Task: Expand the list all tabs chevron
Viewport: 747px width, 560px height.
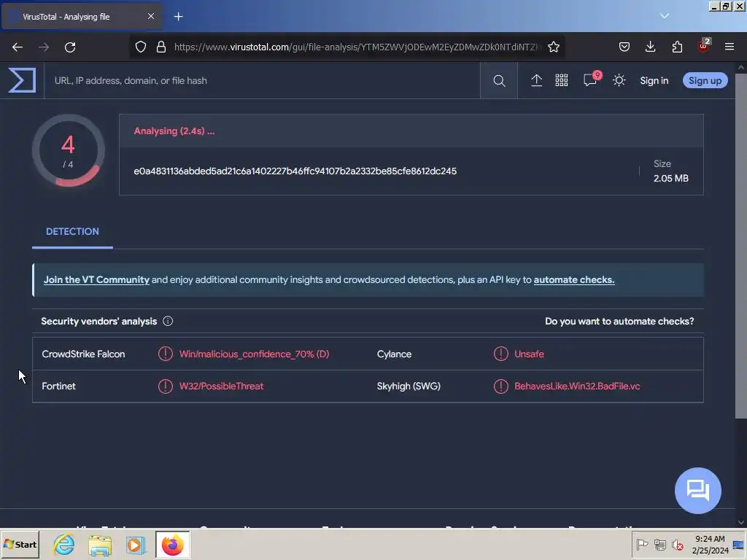Action: (665, 16)
